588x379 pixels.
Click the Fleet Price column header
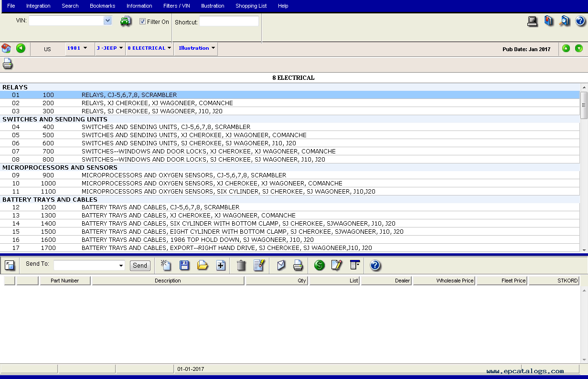(x=502, y=281)
